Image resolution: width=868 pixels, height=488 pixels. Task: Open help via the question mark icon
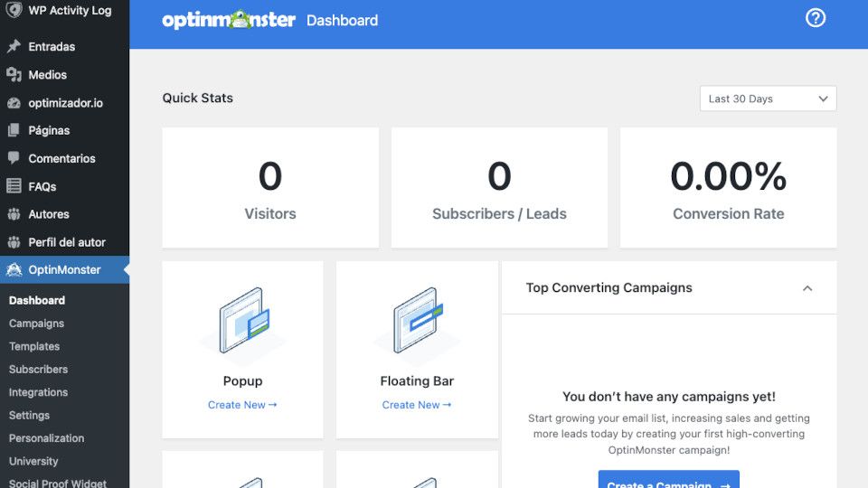(x=816, y=18)
